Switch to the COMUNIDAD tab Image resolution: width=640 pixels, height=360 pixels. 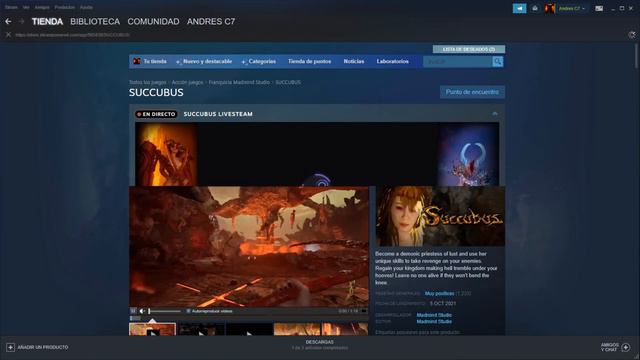click(x=153, y=22)
